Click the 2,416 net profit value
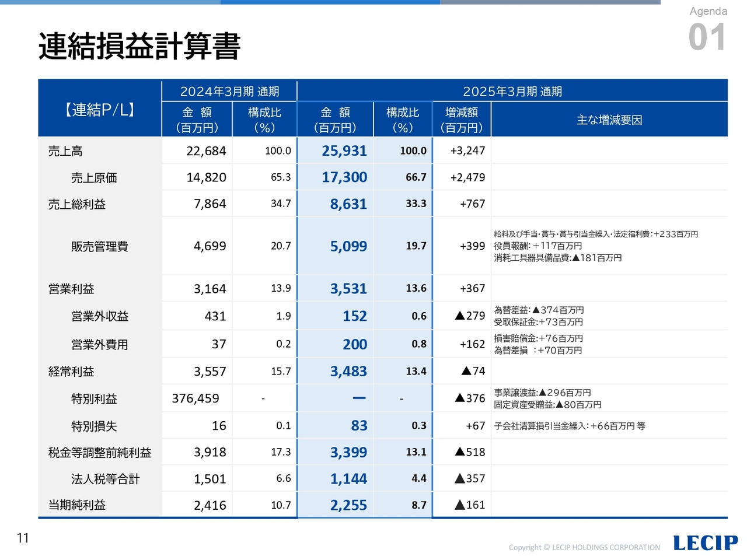Image resolution: width=747 pixels, height=560 pixels. [210, 505]
